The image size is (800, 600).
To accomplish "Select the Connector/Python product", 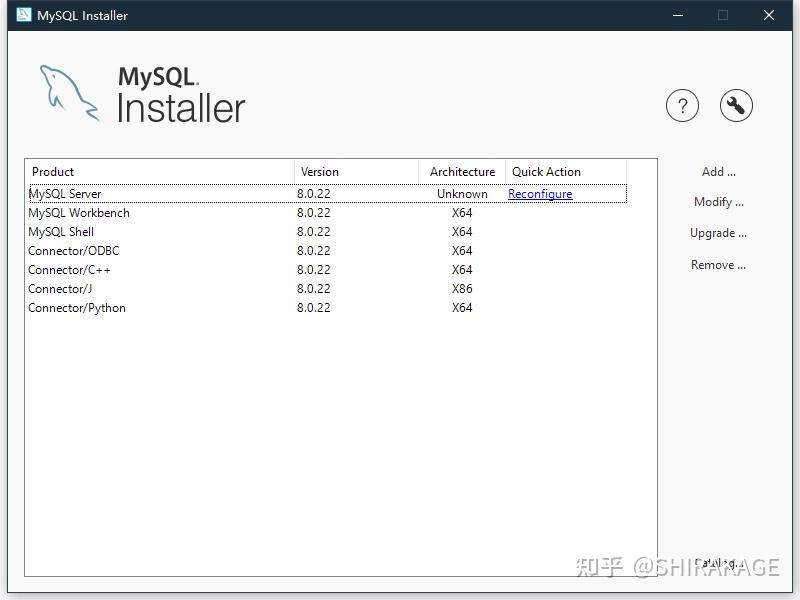I will point(150,308).
